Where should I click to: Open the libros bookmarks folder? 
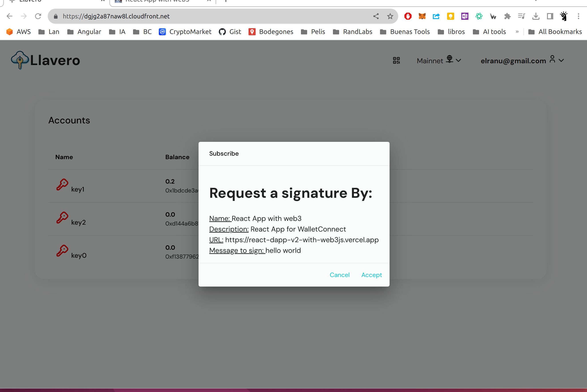pos(451,32)
